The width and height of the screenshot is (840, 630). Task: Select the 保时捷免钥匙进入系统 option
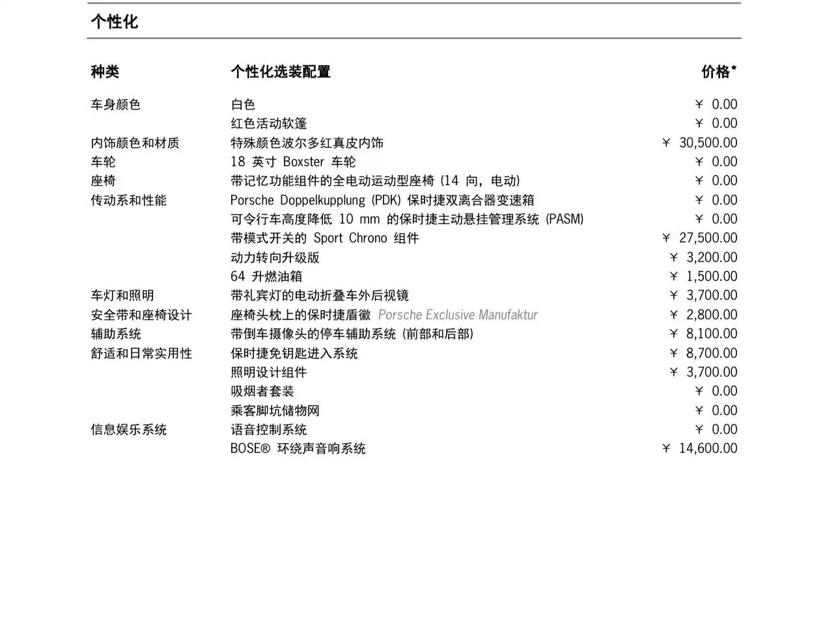(294, 353)
